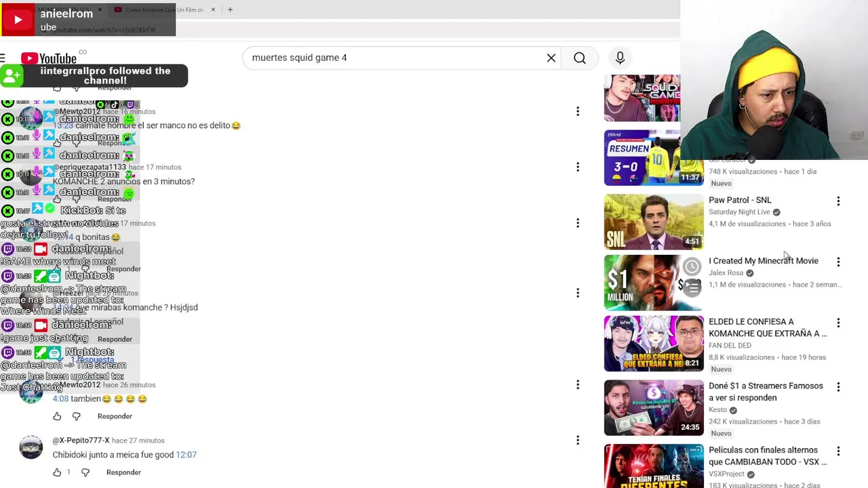Image resolution: width=868 pixels, height=488 pixels.
Task: Open options menu for 'q bonitas' comment
Action: click(578, 223)
